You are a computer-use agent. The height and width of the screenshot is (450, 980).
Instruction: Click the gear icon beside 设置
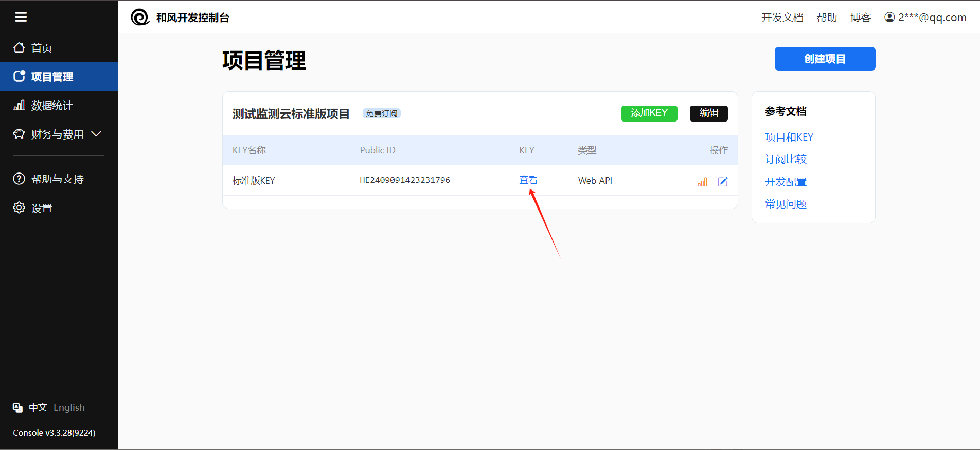[19, 207]
